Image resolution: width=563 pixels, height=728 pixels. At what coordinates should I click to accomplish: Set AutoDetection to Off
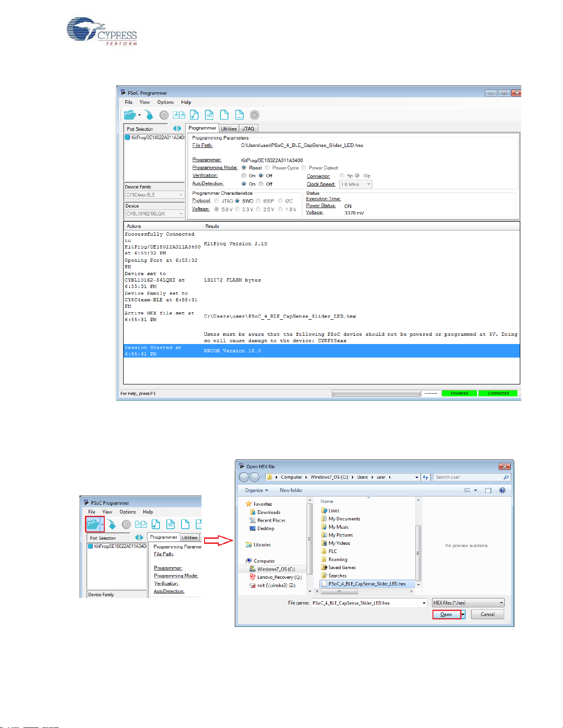(x=261, y=184)
